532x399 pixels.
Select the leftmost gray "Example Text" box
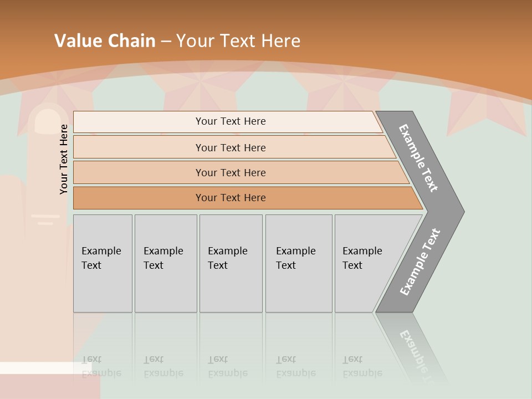pos(103,263)
